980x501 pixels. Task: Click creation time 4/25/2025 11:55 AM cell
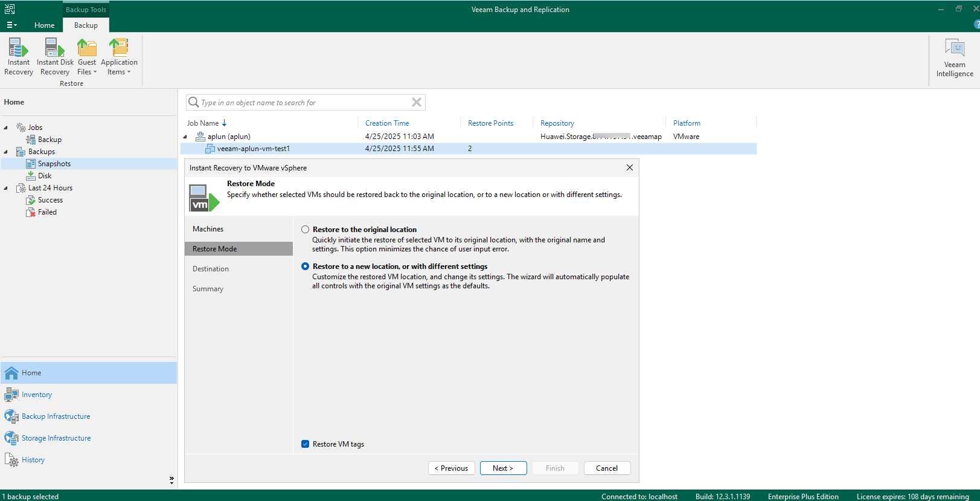coord(399,149)
